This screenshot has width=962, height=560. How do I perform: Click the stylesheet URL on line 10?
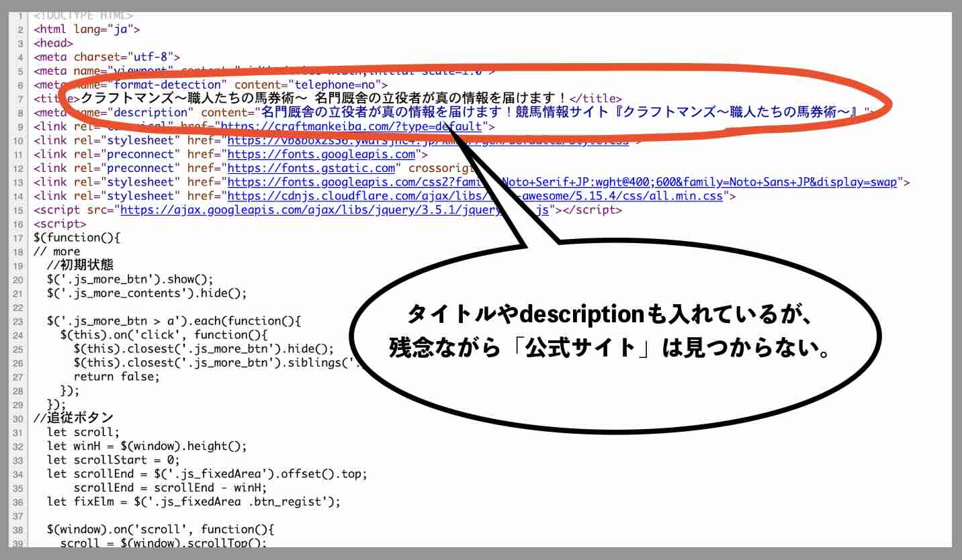point(349,140)
